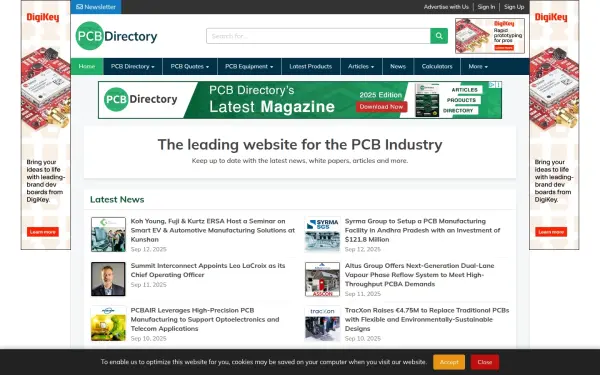
Task: Open TracXon logo news thumbnail
Action: [x=322, y=323]
